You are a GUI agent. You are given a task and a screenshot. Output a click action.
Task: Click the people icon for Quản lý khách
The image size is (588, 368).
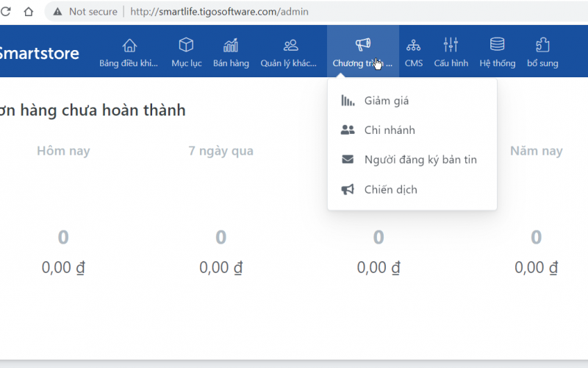click(x=290, y=46)
